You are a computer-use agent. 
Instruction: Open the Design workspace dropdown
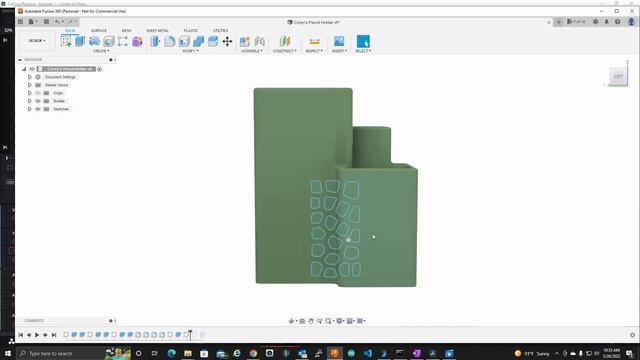[x=37, y=40]
